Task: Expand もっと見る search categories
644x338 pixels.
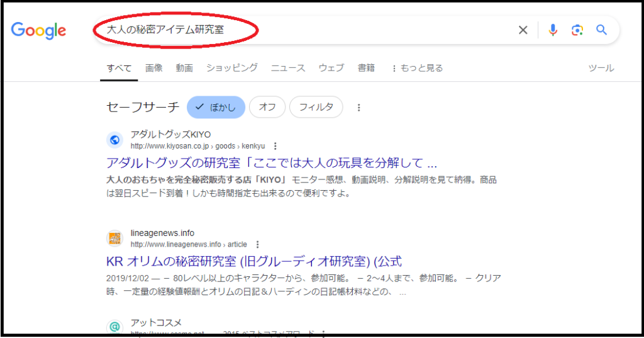Action: pos(418,68)
